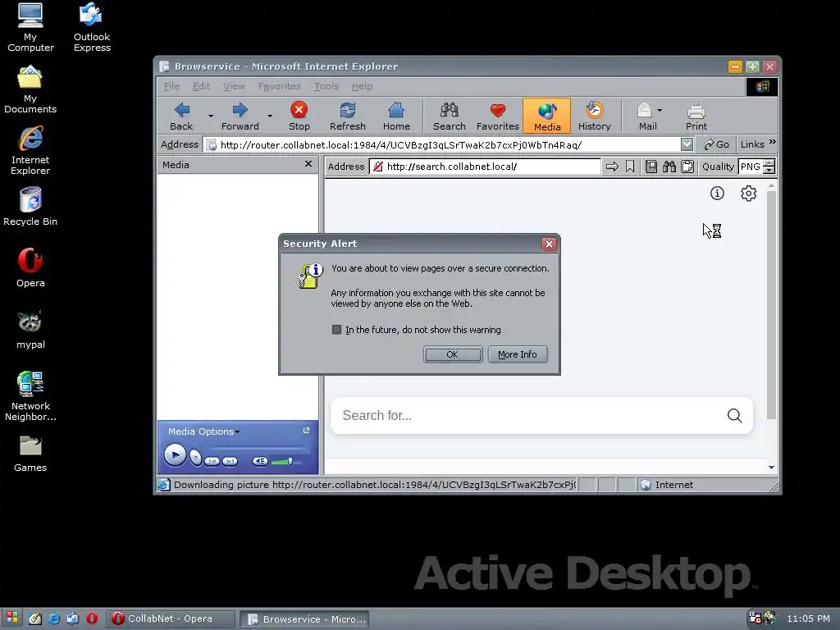Screen dimensions: 840x630
Task: Open the Start button on the taskbar
Action: point(12,618)
